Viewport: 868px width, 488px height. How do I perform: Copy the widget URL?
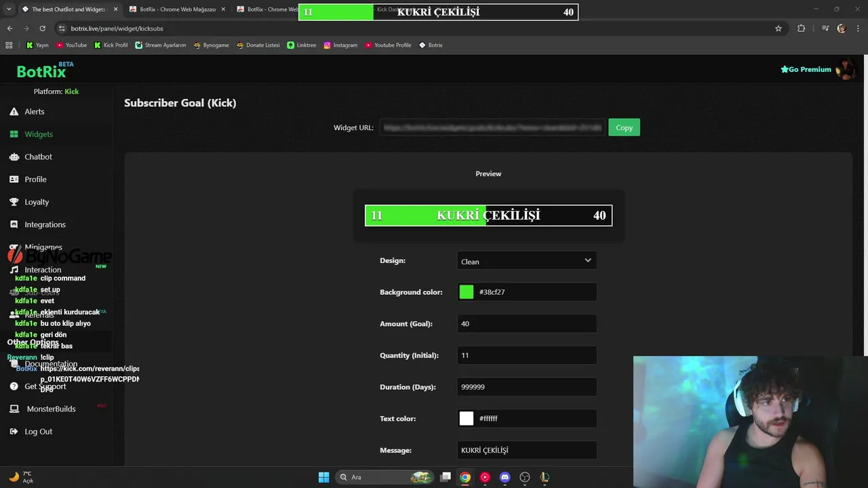click(624, 127)
